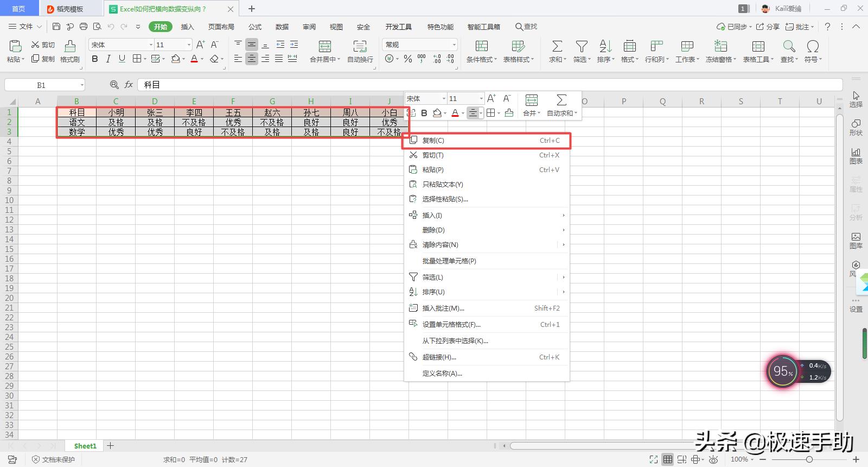Open the ribbon font name 宋体 dropdown
The width and height of the screenshot is (868, 467).
[151, 45]
